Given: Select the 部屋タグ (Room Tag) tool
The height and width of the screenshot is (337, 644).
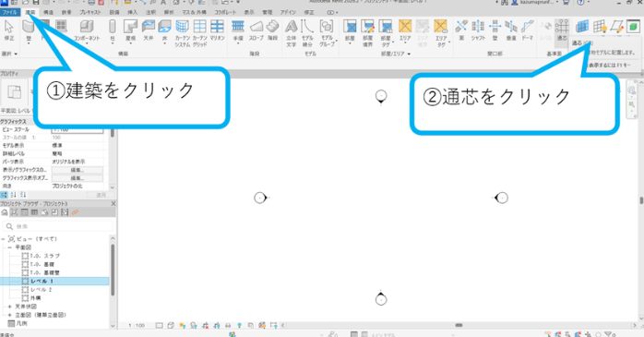Looking at the screenshot, I should click(386, 33).
